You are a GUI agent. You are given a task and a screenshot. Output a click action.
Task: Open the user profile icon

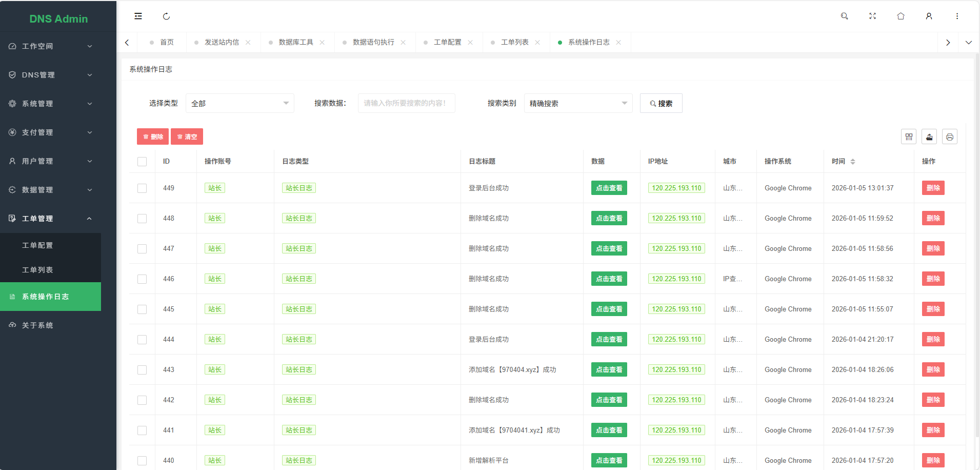(929, 16)
